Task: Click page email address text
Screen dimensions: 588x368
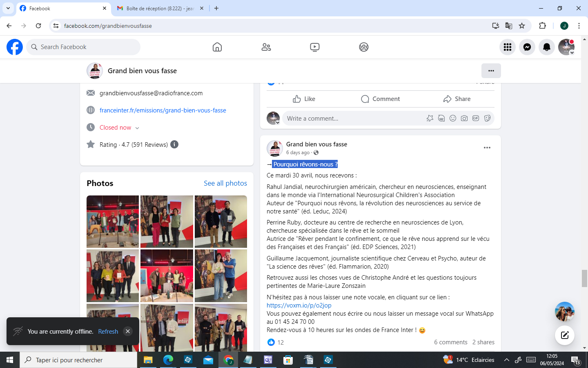Action: coord(151,93)
